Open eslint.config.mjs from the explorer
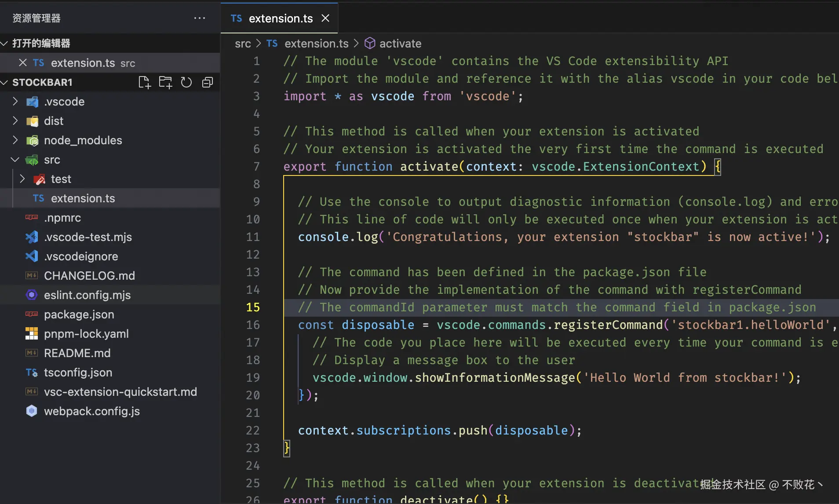Image resolution: width=839 pixels, height=504 pixels. (x=110, y=295)
